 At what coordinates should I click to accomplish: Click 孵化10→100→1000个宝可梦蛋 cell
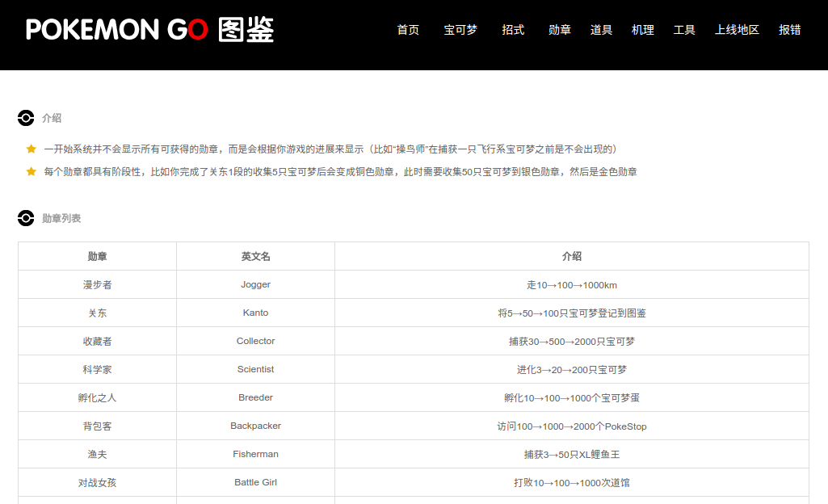point(572,397)
